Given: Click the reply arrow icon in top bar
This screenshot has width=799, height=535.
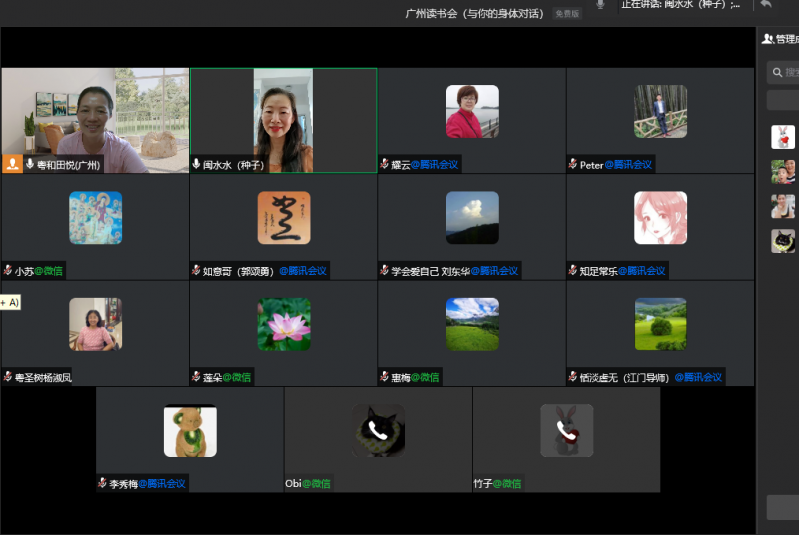Looking at the screenshot, I should tap(766, 5).
